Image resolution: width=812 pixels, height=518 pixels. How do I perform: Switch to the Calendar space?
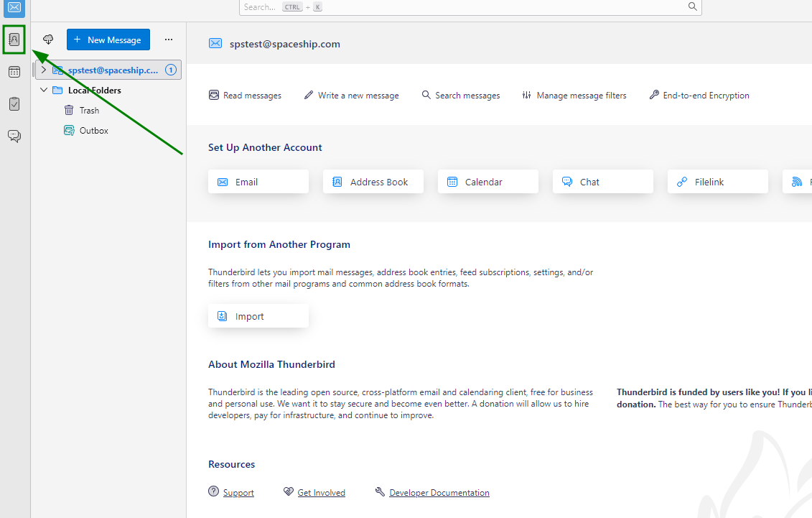pyautogui.click(x=14, y=72)
